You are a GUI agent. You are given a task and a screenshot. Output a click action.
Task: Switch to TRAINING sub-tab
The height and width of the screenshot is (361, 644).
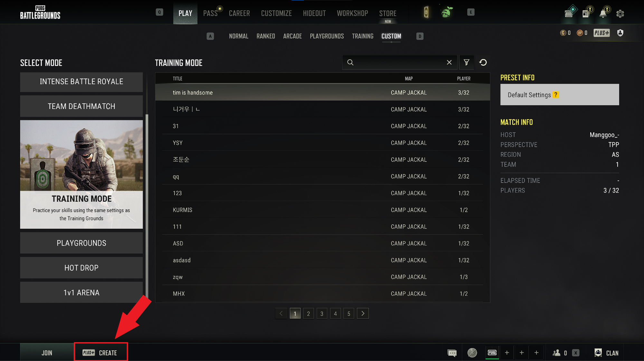[363, 36]
